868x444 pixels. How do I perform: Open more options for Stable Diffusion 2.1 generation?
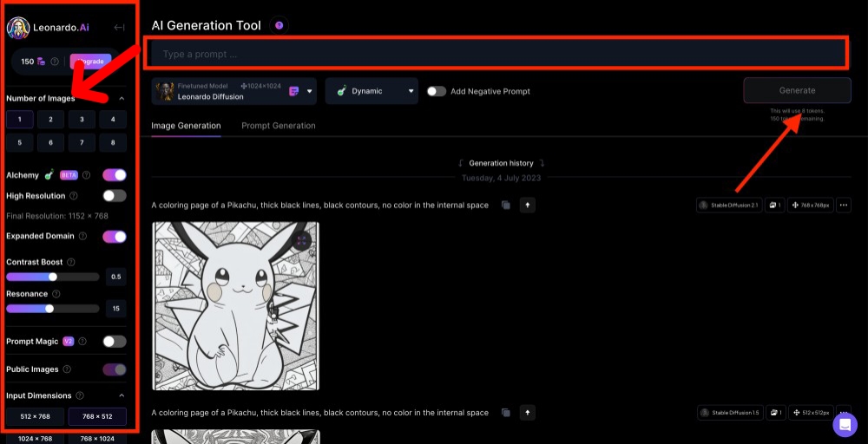coord(844,206)
